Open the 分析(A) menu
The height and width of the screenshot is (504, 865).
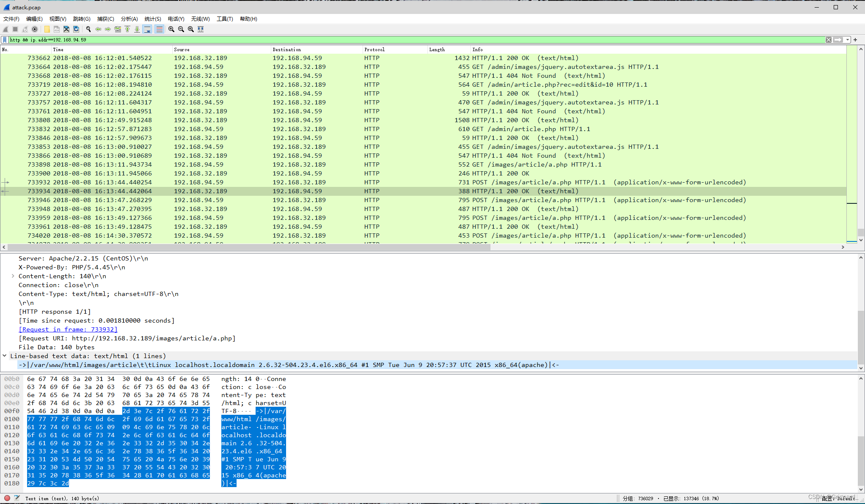(x=129, y=19)
